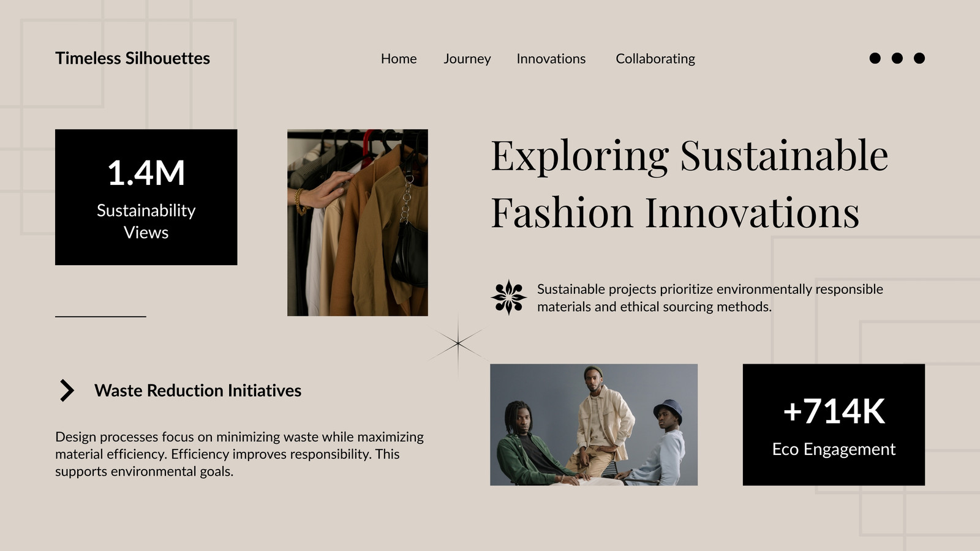Click the 1.4M Sustainability Views black card

tap(146, 197)
